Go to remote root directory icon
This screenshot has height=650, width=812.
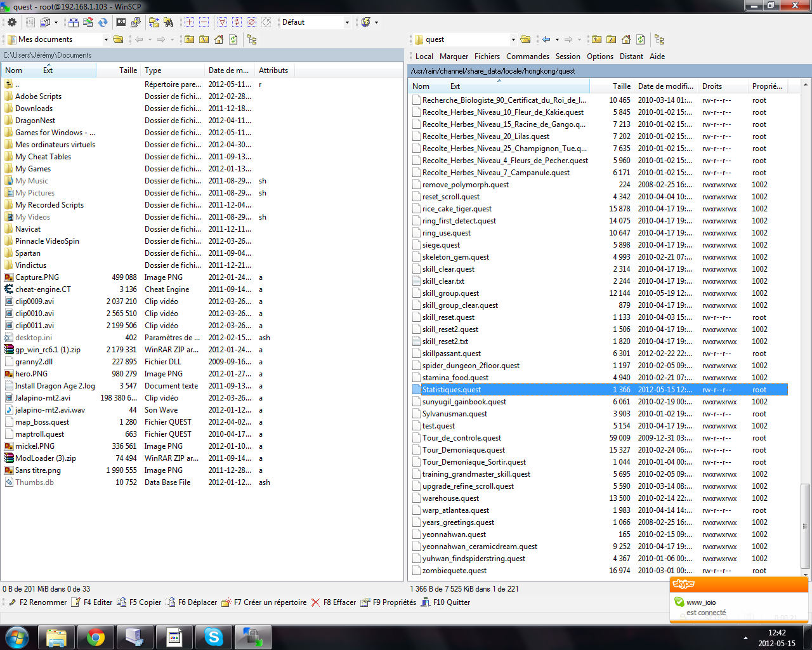(x=612, y=39)
